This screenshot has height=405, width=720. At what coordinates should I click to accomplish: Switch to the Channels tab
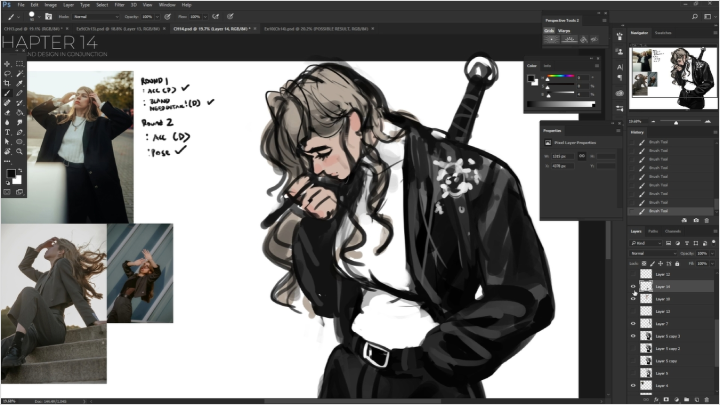point(673,231)
